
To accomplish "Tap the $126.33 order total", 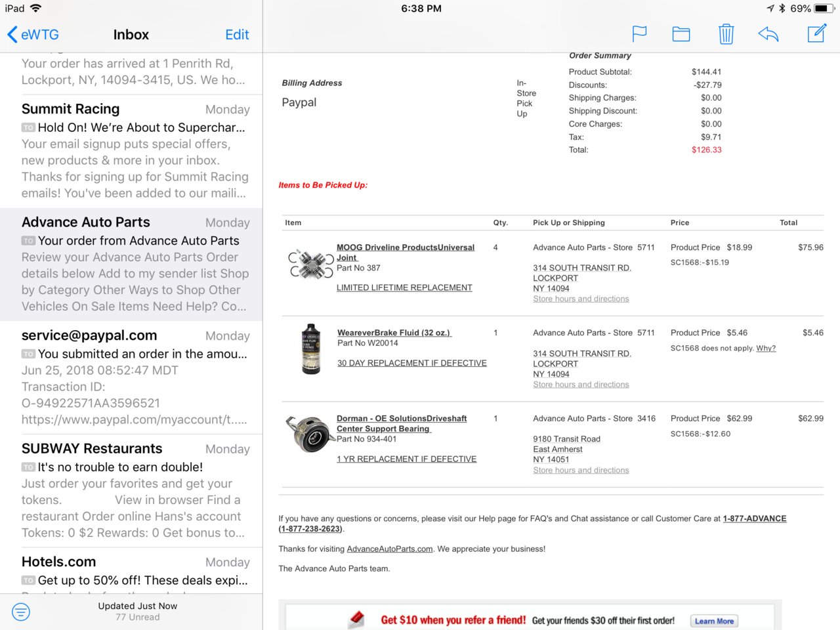I will pos(707,150).
